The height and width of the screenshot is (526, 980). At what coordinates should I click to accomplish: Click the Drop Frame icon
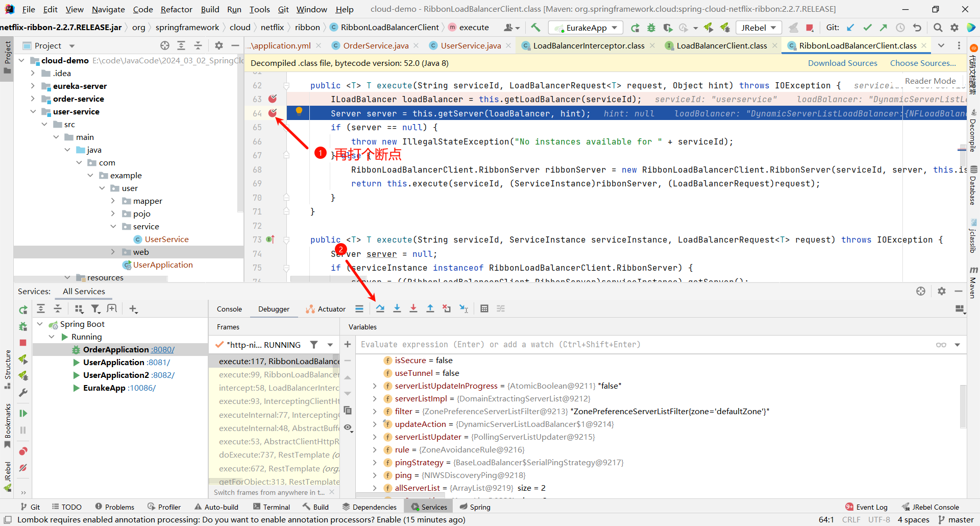(x=447, y=308)
